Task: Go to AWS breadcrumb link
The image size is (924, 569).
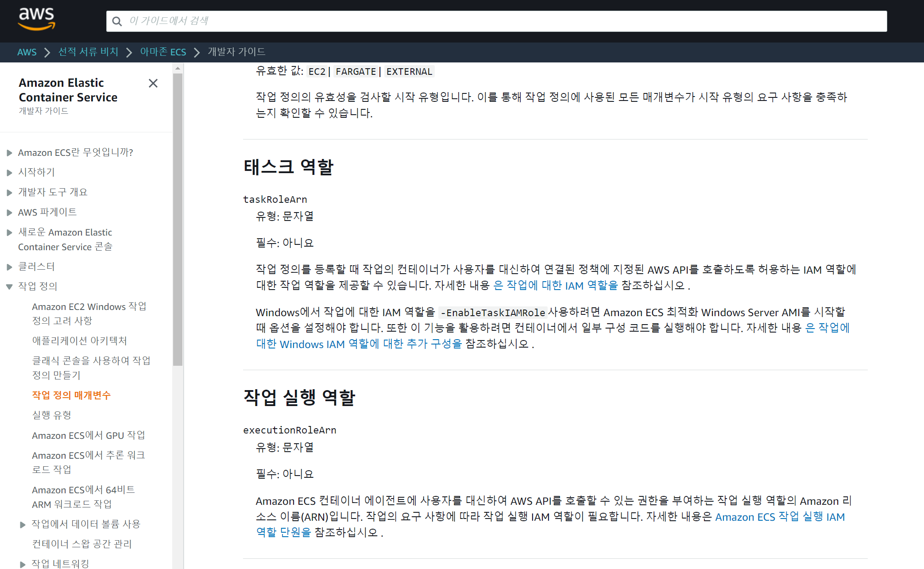Action: [x=27, y=52]
